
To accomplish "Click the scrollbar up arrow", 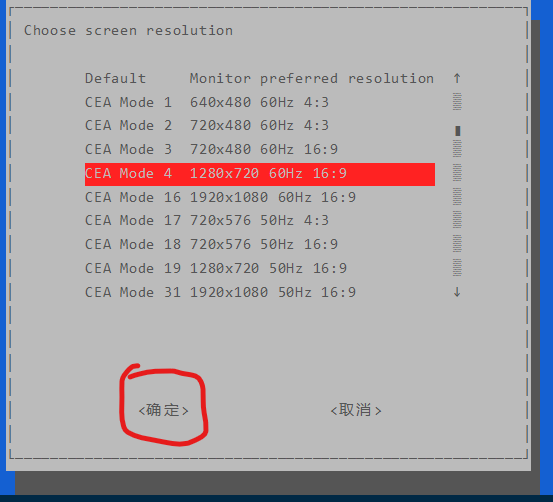I will tap(457, 78).
